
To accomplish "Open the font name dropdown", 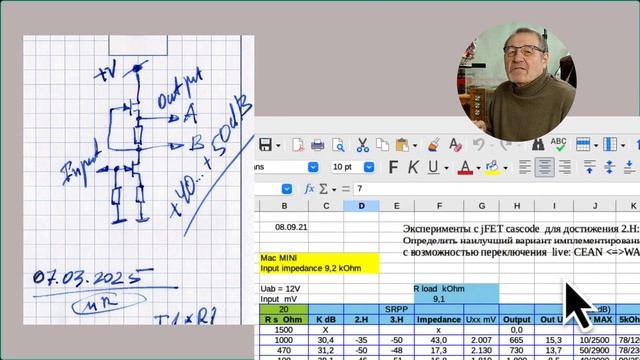I will tap(313, 167).
